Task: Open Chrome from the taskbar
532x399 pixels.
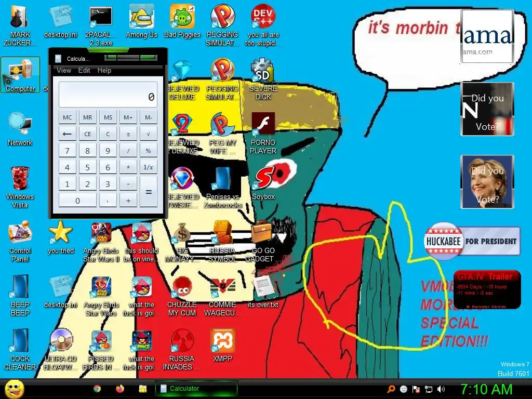Action: (x=97, y=389)
